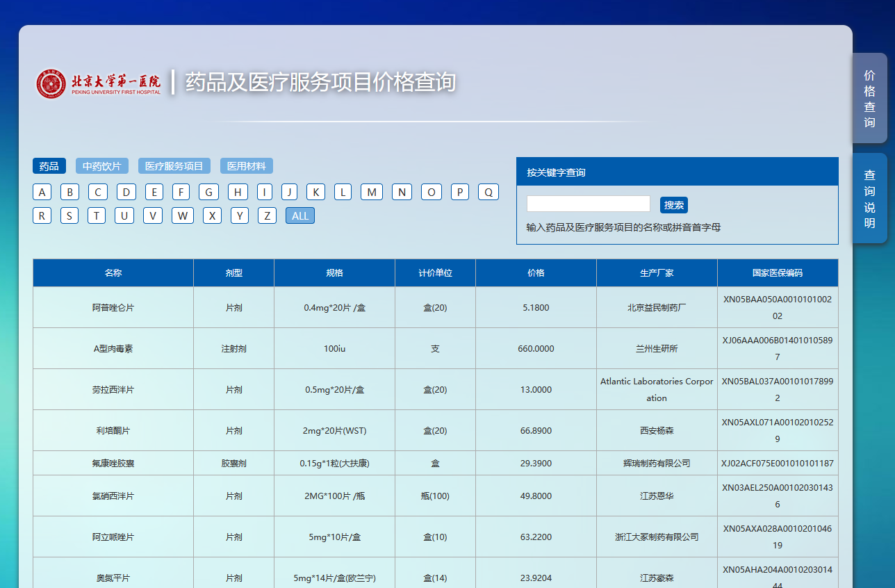Click the manufacturer 浙江大冢制药有限公司
The width and height of the screenshot is (895, 588).
(657, 537)
